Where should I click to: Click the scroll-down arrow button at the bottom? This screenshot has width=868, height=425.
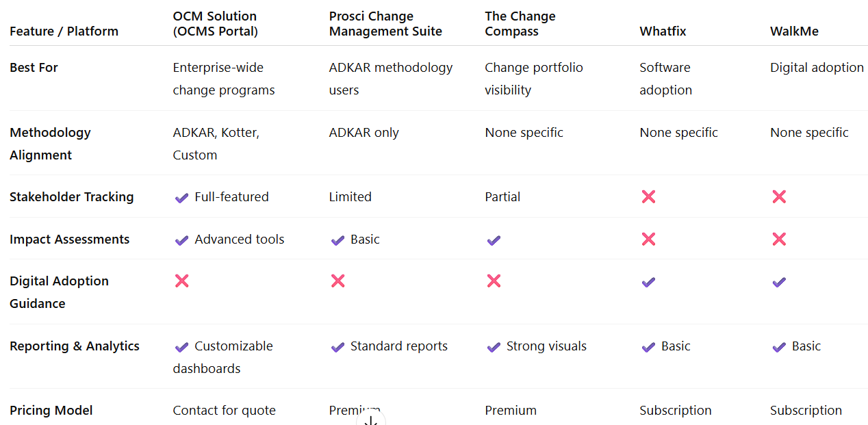click(x=371, y=420)
